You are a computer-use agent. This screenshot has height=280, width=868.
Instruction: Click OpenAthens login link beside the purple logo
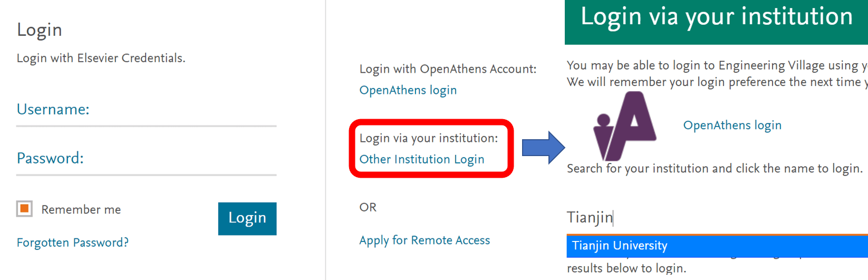(732, 125)
